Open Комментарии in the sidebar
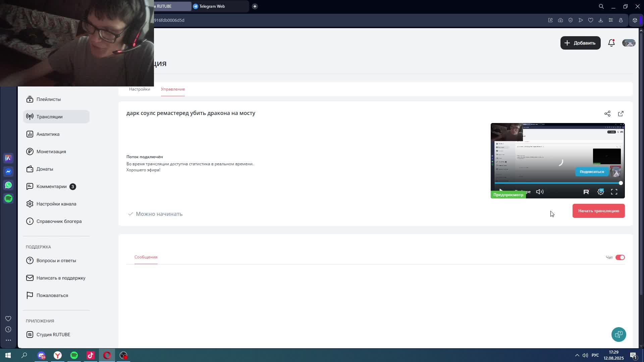 pos(52,186)
